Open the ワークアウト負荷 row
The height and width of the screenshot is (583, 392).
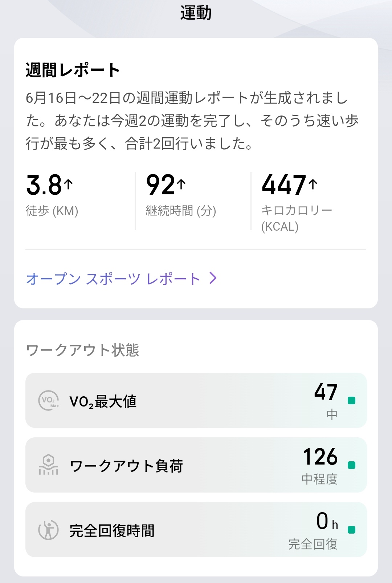(x=196, y=465)
